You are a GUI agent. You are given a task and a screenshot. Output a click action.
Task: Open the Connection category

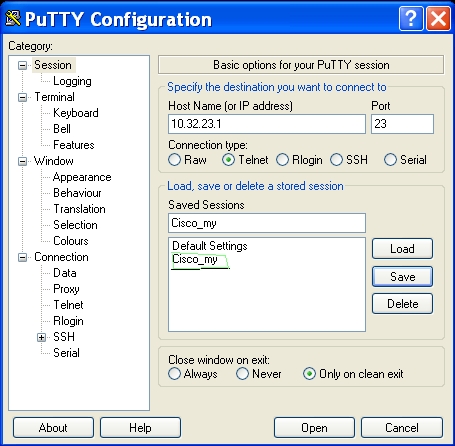[x=61, y=257]
